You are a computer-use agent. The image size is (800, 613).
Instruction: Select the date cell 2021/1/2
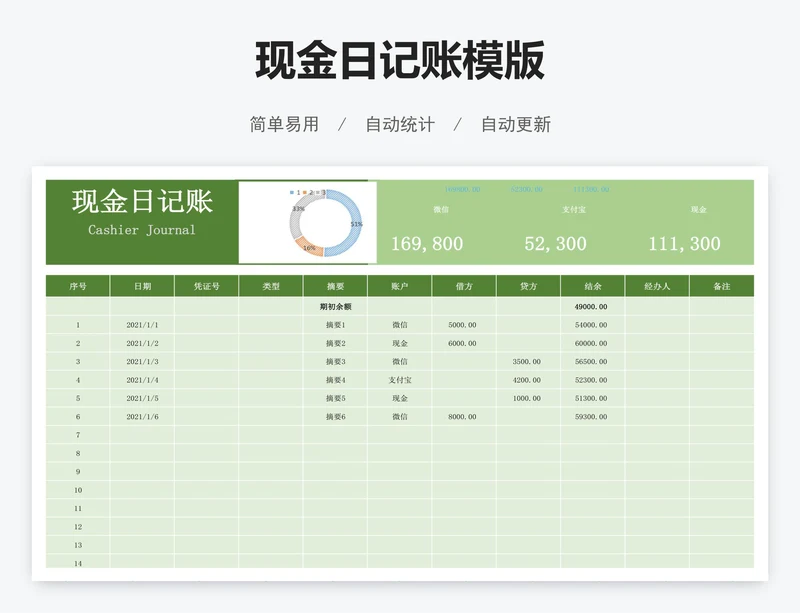[x=142, y=343]
